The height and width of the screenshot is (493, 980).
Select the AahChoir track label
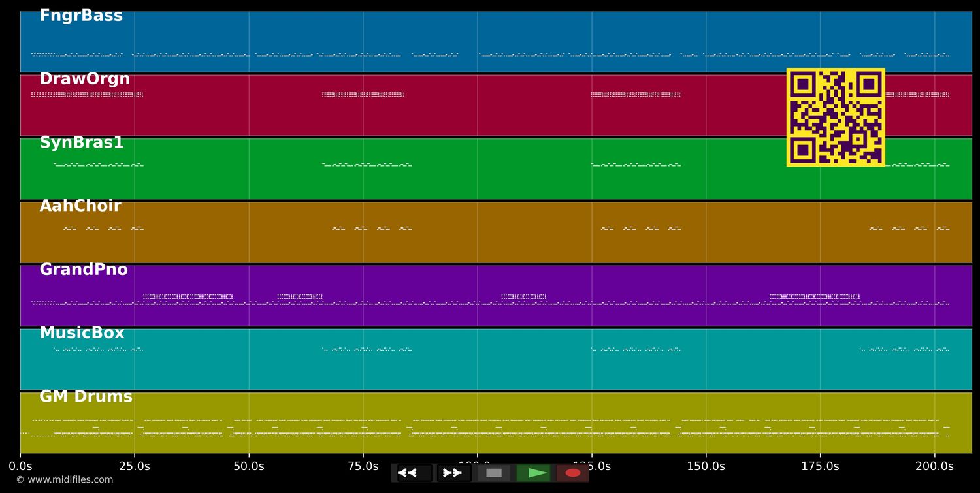click(x=80, y=206)
